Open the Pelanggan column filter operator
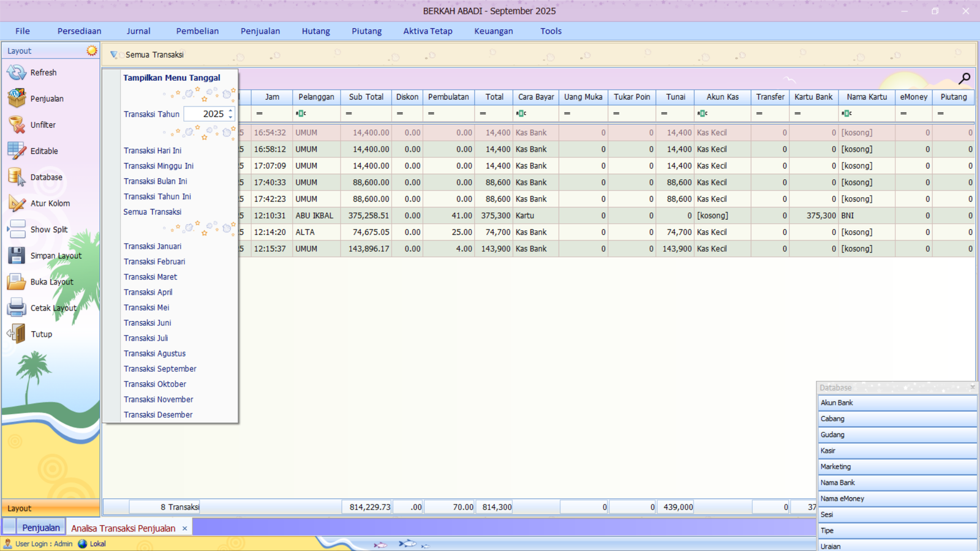Screen dimensions: 980x551 click(x=301, y=113)
